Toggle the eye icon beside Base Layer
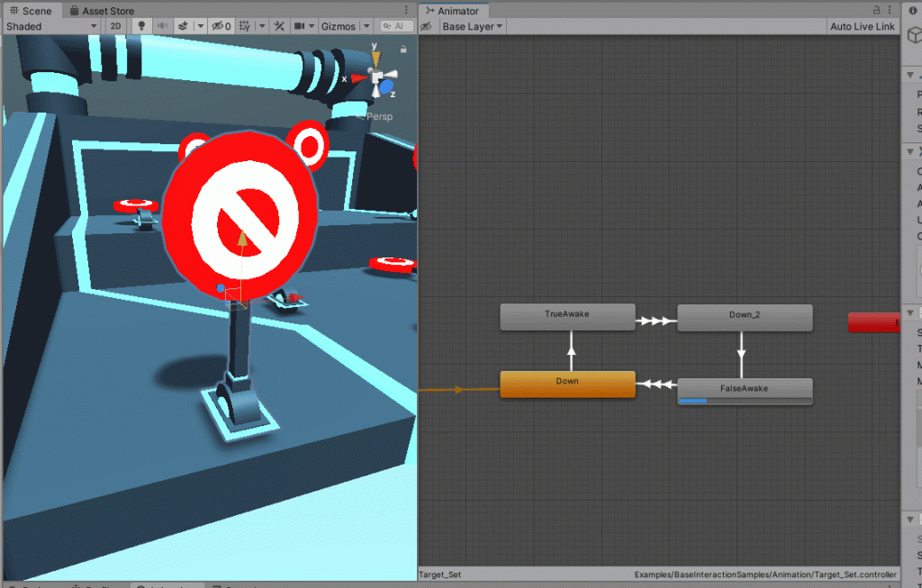The height and width of the screenshot is (588, 922). pyautogui.click(x=425, y=26)
